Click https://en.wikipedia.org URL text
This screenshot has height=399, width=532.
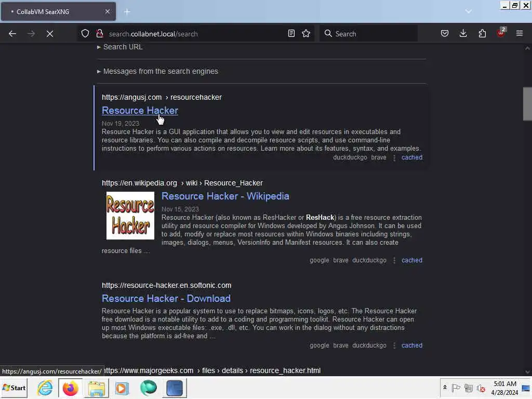[x=139, y=183]
